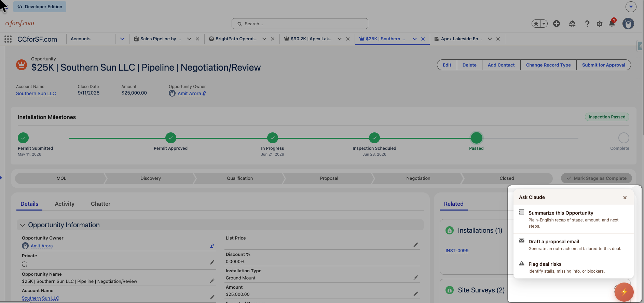Screen dimensions: 644x303
Task: Close the Ask Claude panel
Action: (x=625, y=198)
